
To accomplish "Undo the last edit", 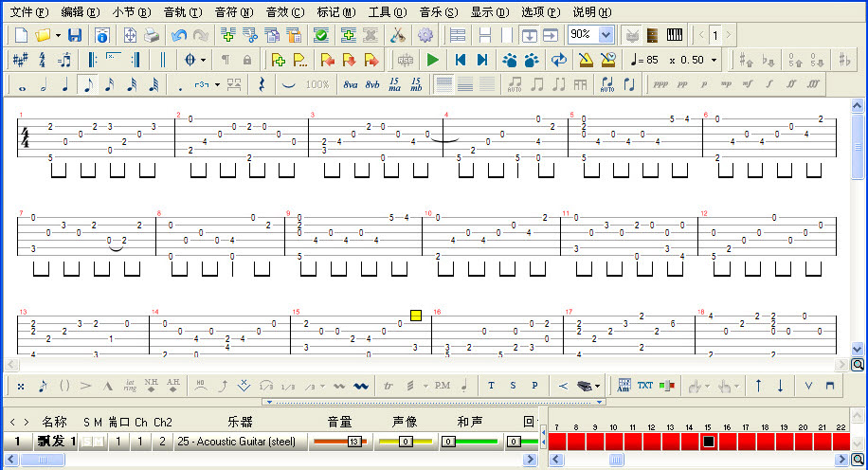I will click(x=179, y=35).
